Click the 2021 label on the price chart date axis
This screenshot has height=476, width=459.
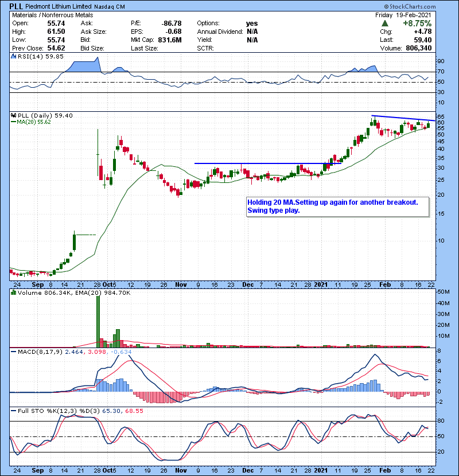click(x=321, y=285)
